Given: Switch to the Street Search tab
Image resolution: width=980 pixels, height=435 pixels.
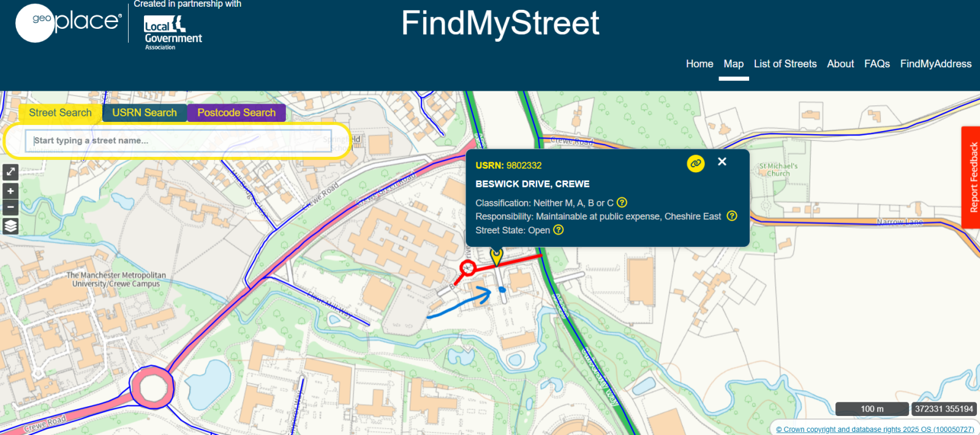Looking at the screenshot, I should tap(60, 113).
